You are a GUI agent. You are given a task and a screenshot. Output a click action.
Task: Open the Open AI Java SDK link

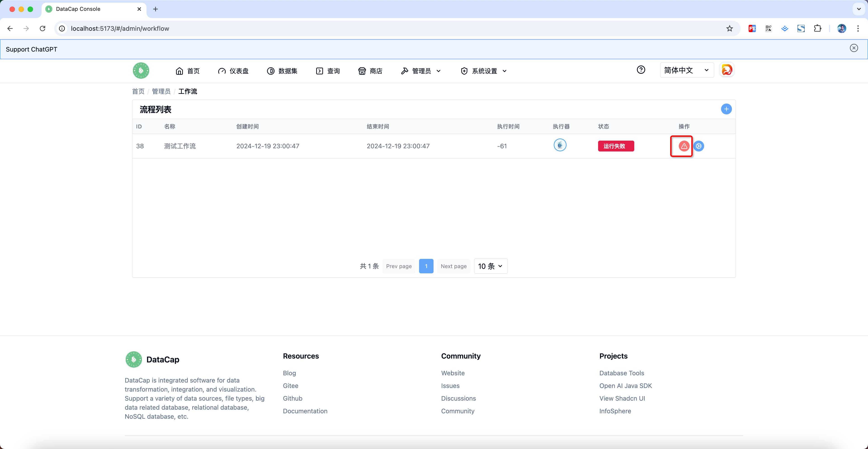click(x=625, y=386)
